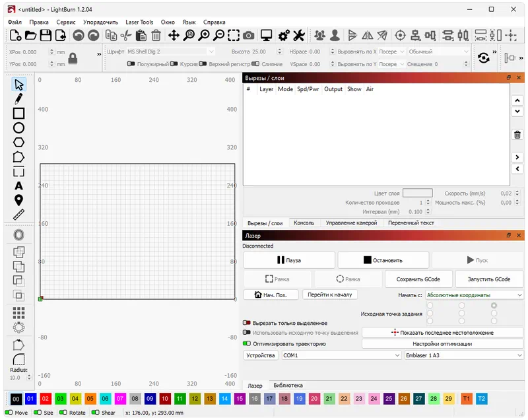Toggle the Rotate switch in status bar
Image resolution: width=528 pixels, height=420 pixels.
coord(63,412)
